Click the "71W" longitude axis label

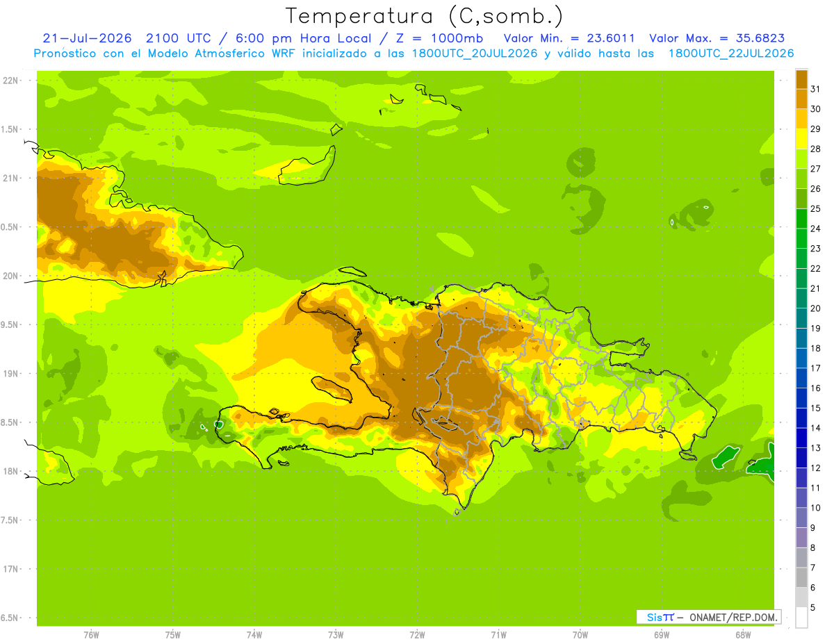[x=498, y=635]
